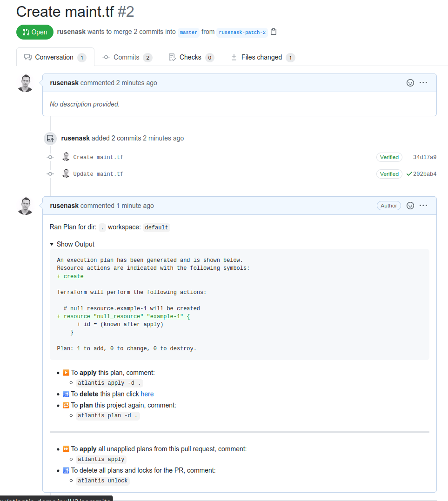Screen dimensions: 448x501
Task: Open the master branch link
Action: tap(188, 33)
